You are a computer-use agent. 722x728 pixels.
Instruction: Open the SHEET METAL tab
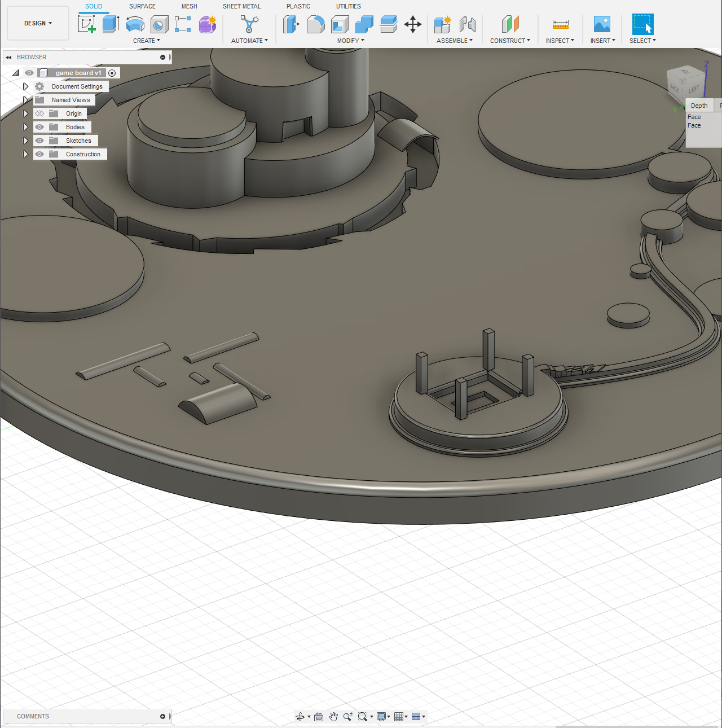tap(241, 6)
